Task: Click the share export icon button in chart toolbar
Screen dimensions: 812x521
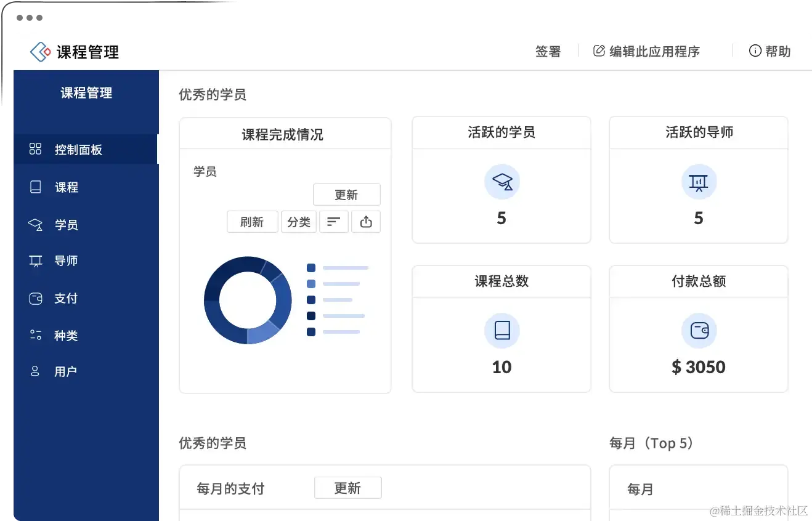Action: coord(366,222)
